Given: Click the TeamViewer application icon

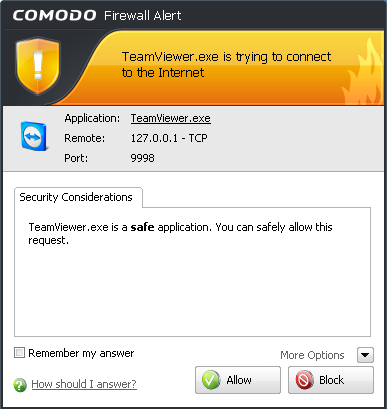Looking at the screenshot, I should (34, 136).
